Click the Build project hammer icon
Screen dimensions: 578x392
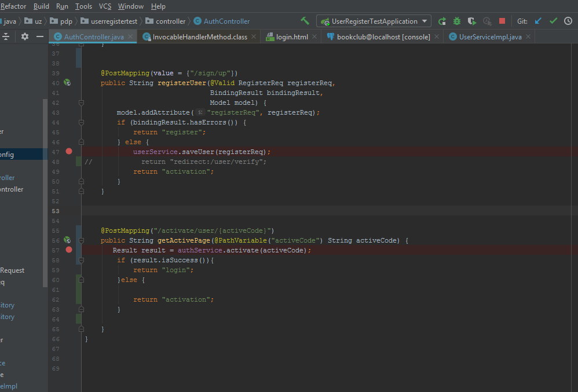[305, 21]
